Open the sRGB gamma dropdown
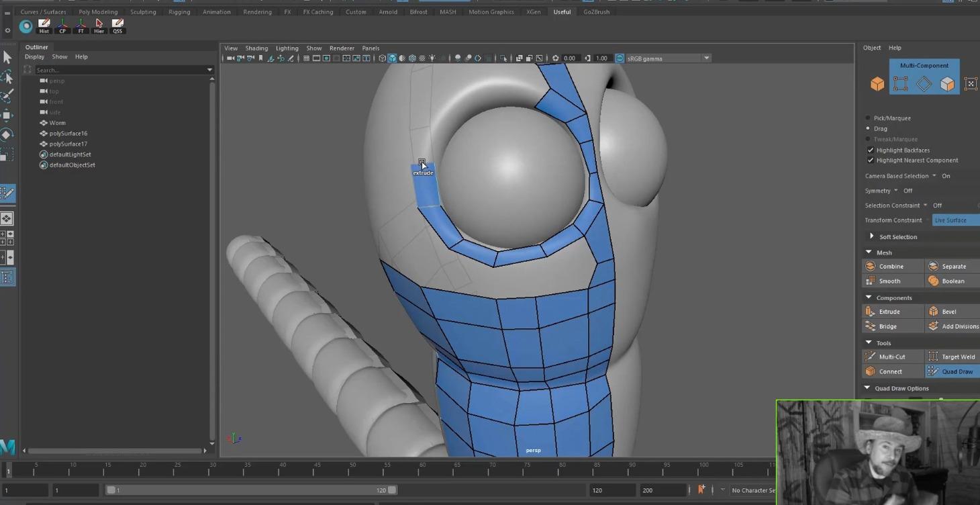This screenshot has height=505, width=980. tap(706, 58)
